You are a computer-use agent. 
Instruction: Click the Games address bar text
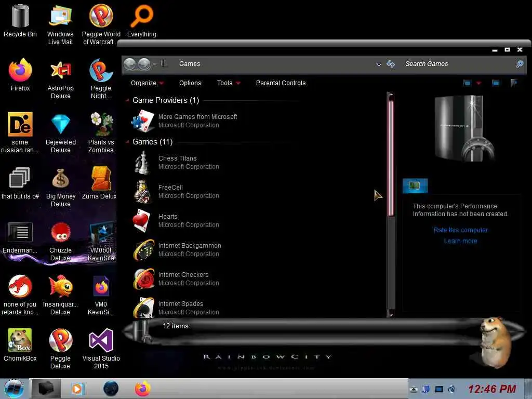(x=190, y=64)
